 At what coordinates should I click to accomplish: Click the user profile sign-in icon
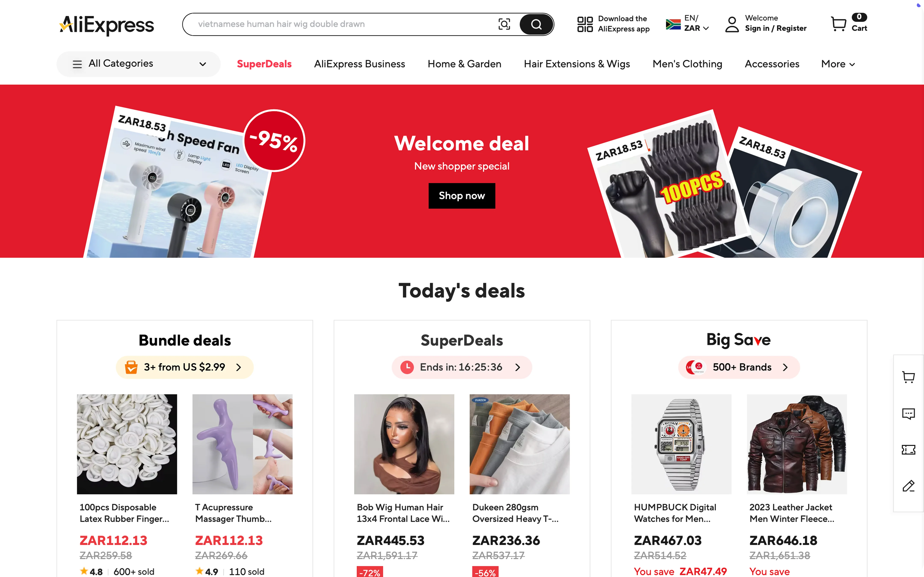tap(731, 24)
